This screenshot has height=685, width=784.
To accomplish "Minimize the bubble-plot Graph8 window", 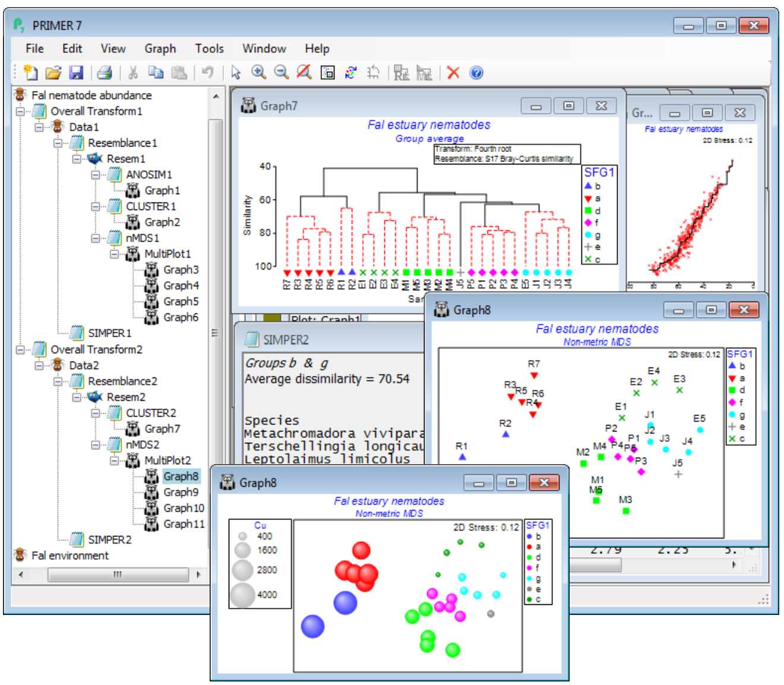I will (479, 483).
